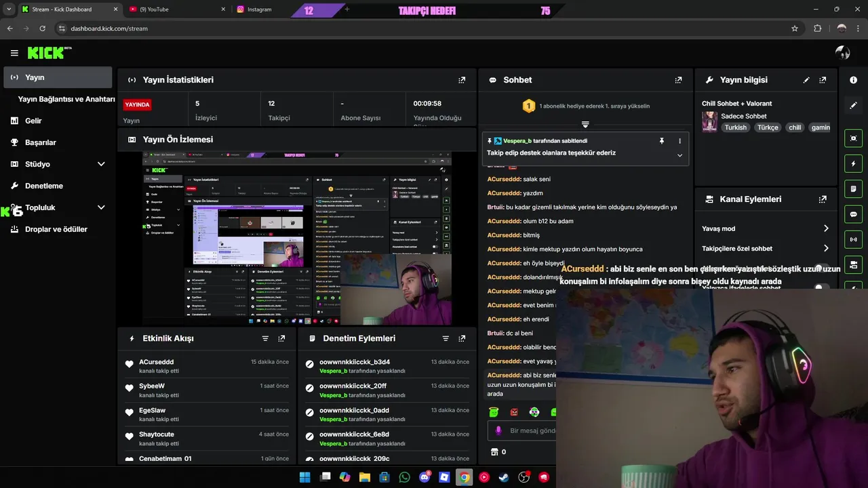Click Shaytocute in Etkinlik Akışı
The height and width of the screenshot is (488, 868).
[x=157, y=434]
